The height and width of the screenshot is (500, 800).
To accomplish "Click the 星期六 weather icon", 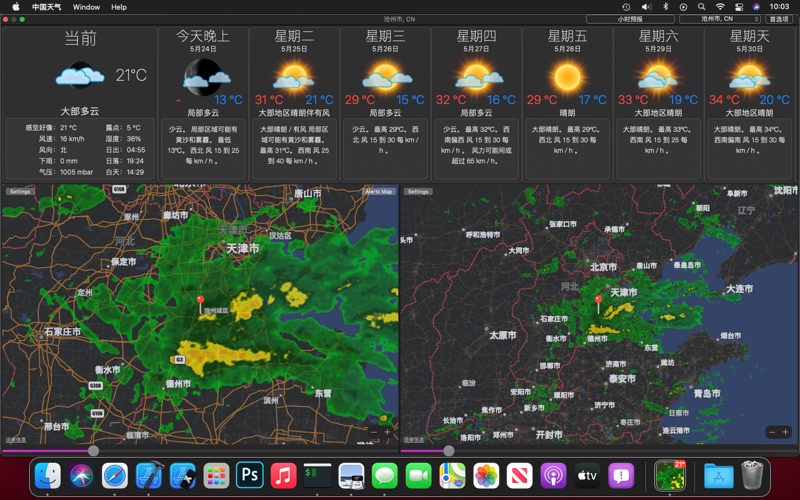I will tap(658, 76).
